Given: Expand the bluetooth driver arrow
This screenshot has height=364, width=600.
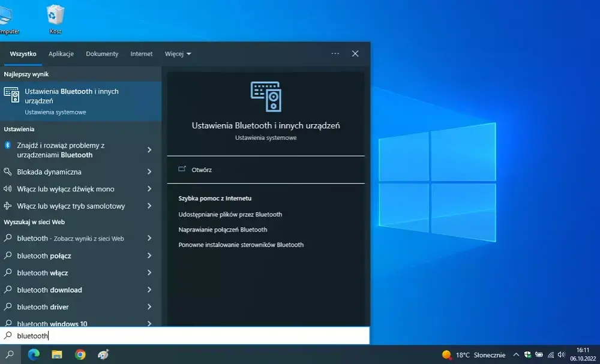Looking at the screenshot, I should pyautogui.click(x=149, y=306).
